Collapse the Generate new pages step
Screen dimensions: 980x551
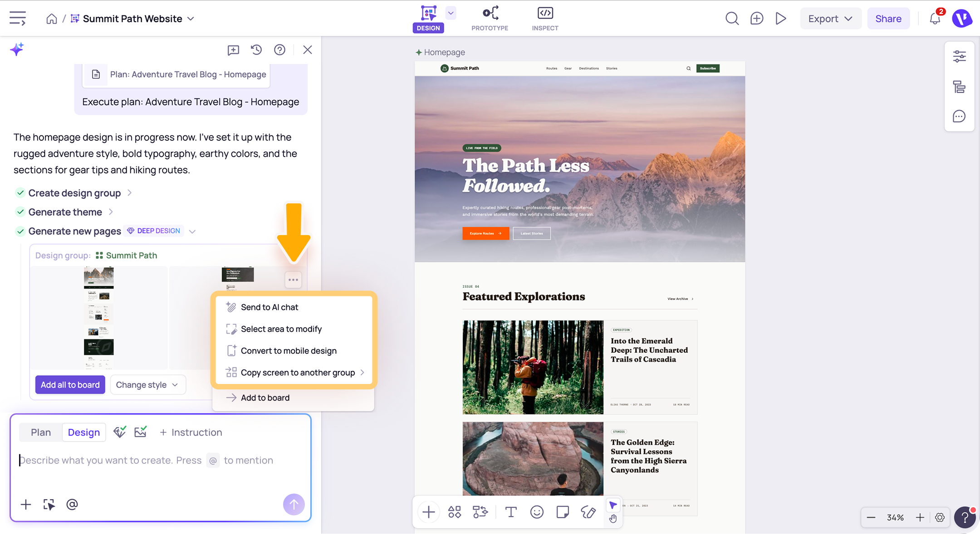tap(192, 231)
